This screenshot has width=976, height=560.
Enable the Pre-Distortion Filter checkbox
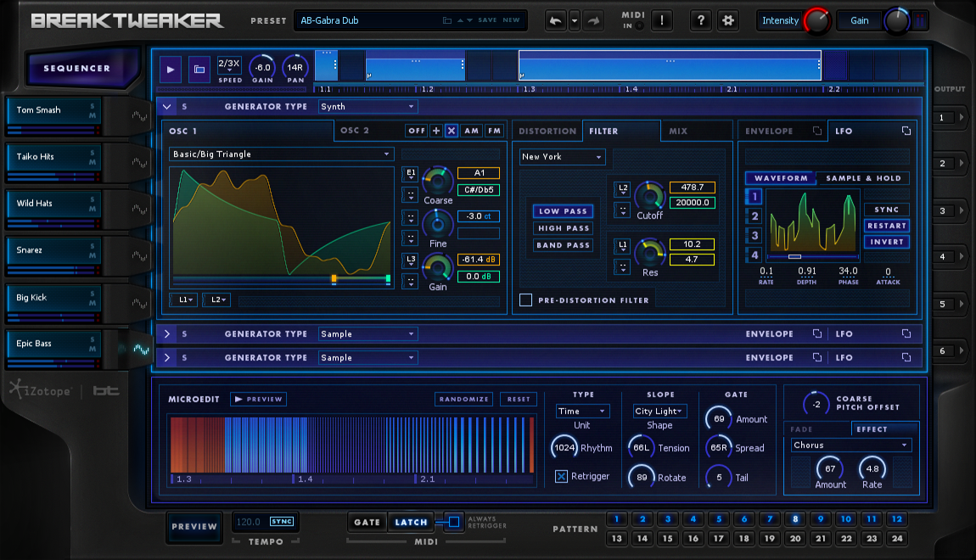coord(526,300)
